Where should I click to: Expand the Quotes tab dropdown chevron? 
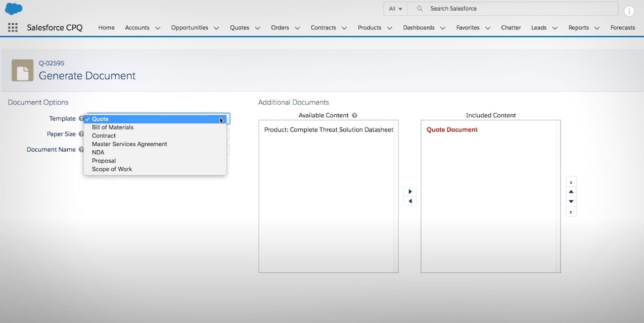[x=257, y=28]
